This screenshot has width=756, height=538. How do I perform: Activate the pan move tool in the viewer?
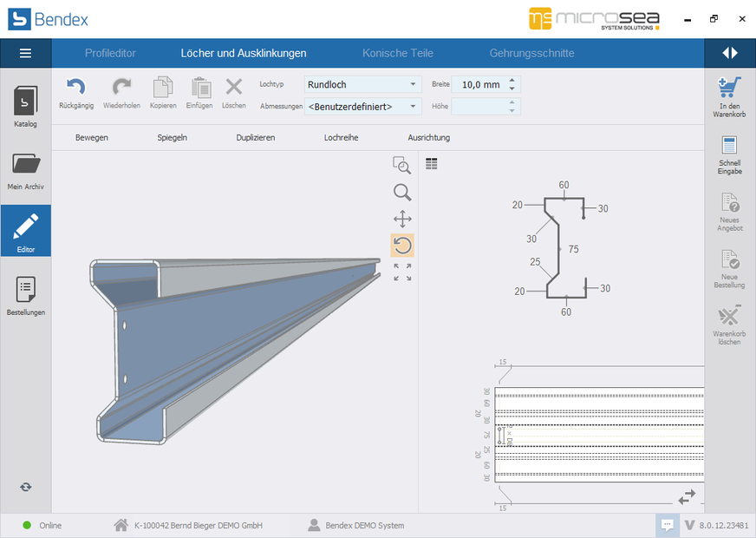[401, 219]
